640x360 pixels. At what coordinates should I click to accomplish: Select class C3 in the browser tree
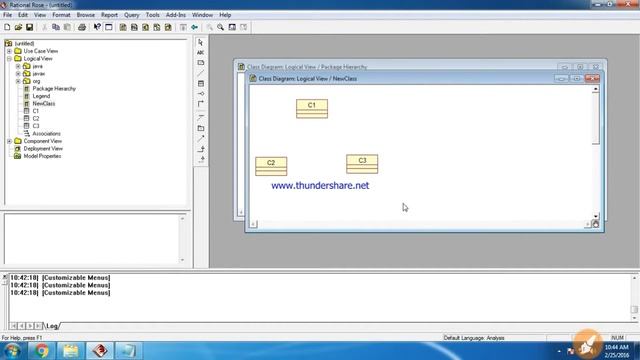pyautogui.click(x=36, y=126)
